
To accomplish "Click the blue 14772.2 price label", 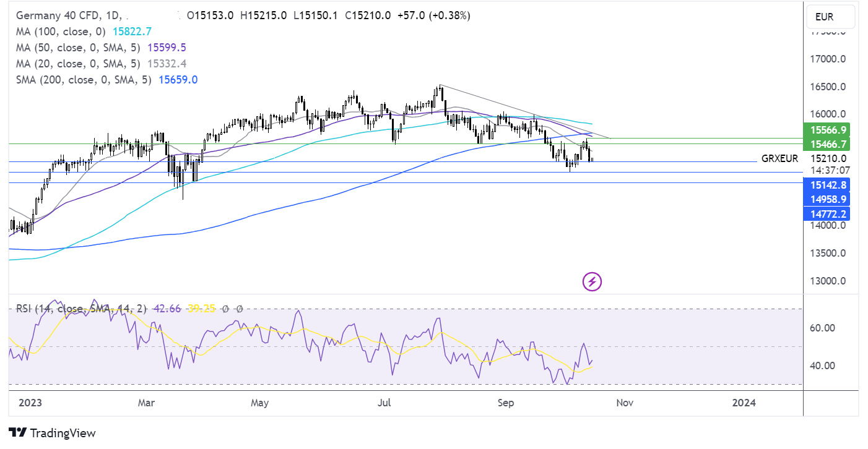I will (x=826, y=214).
